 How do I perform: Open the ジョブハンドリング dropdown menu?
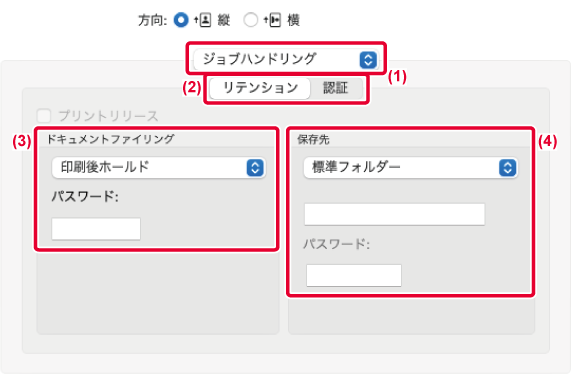pyautogui.click(x=286, y=59)
